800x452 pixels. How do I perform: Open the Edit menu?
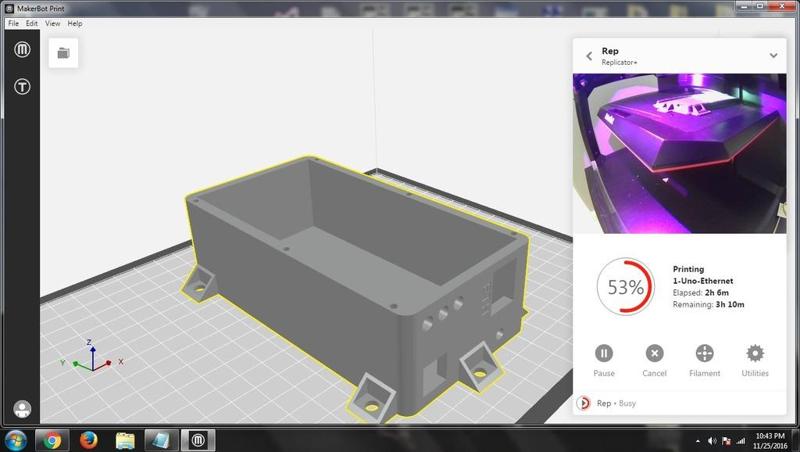click(x=32, y=23)
